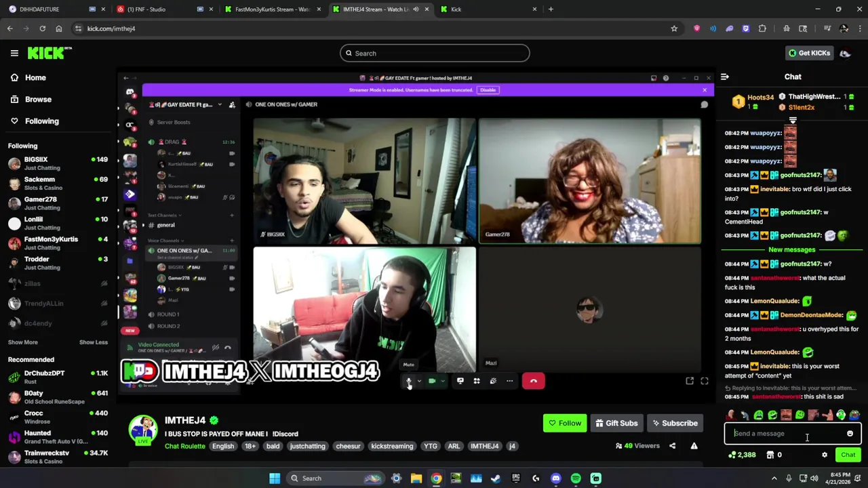This screenshot has height=488, width=868.
Task: Bookmark this page with star icon
Action: coord(674,28)
